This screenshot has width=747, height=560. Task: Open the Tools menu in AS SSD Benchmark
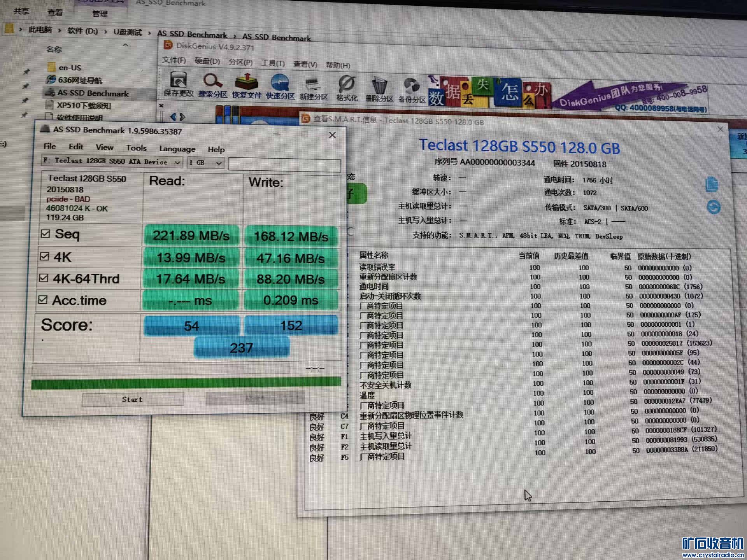click(x=136, y=148)
